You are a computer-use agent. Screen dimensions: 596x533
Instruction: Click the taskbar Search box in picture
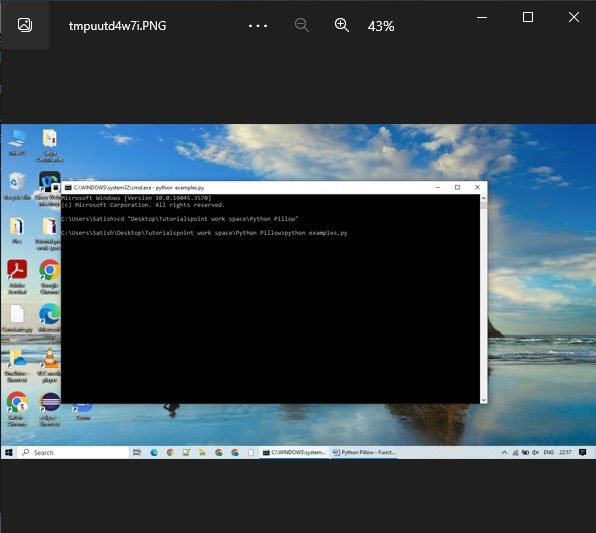[73, 452]
